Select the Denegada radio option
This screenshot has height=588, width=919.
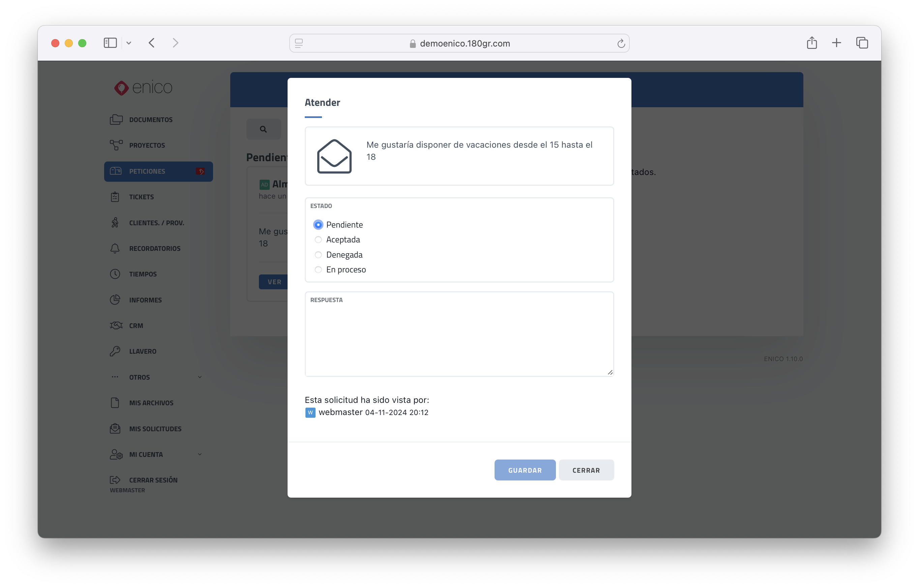(318, 255)
